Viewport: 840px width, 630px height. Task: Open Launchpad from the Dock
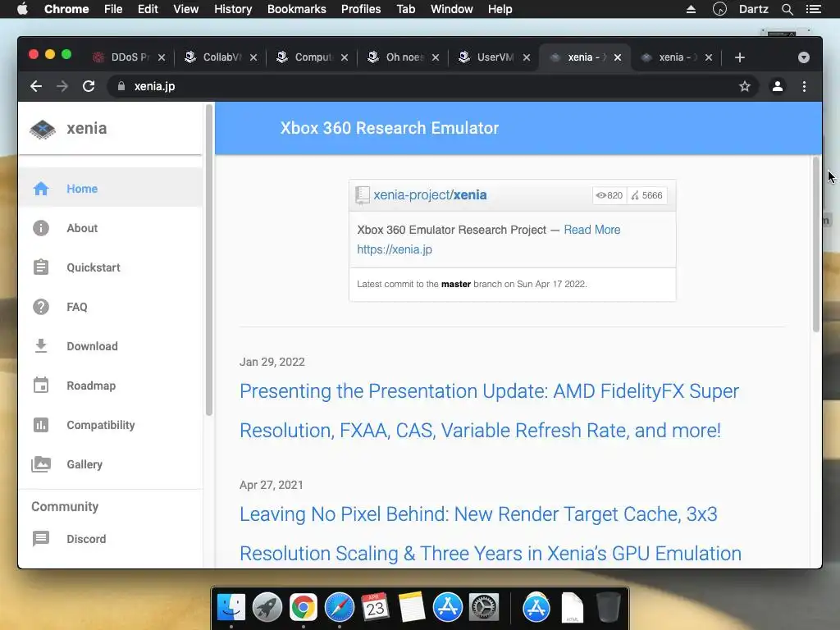coord(267,608)
